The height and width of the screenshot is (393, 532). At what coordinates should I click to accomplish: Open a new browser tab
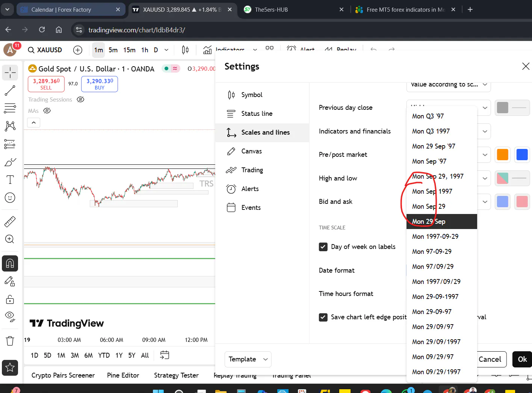pyautogui.click(x=470, y=9)
